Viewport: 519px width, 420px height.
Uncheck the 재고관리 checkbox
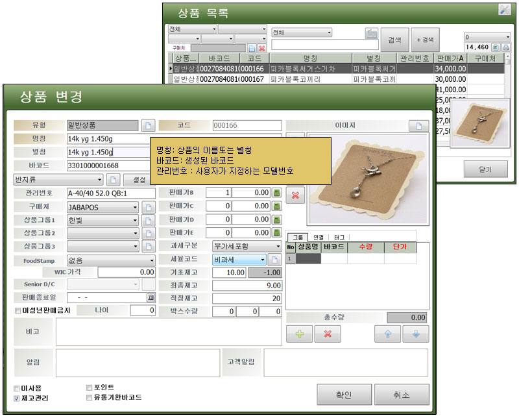coord(18,398)
